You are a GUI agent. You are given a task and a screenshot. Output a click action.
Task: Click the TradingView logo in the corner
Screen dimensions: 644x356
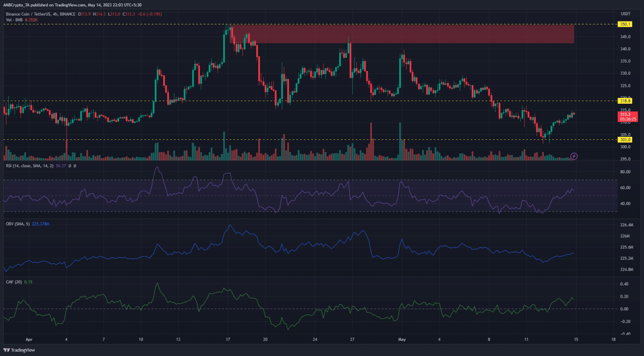19,350
